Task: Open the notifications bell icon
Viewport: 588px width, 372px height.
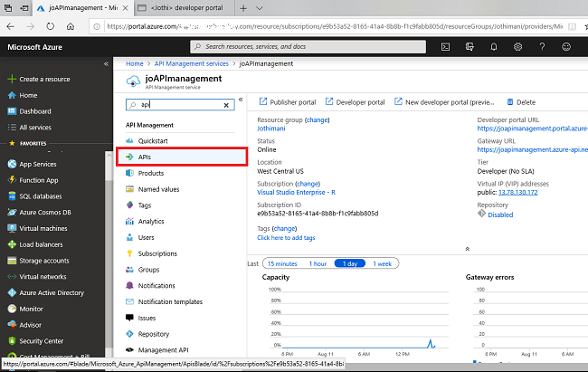Action: [494, 47]
